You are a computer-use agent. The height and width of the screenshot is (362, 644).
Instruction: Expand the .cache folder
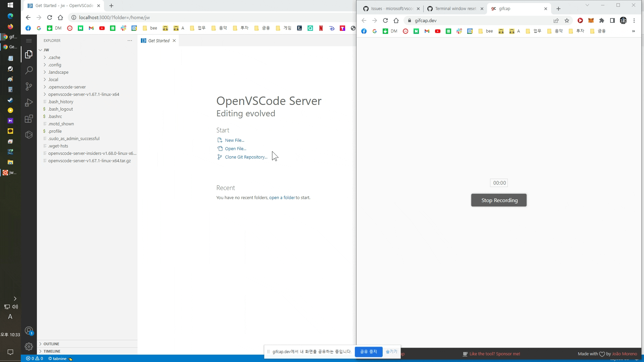[x=54, y=57]
